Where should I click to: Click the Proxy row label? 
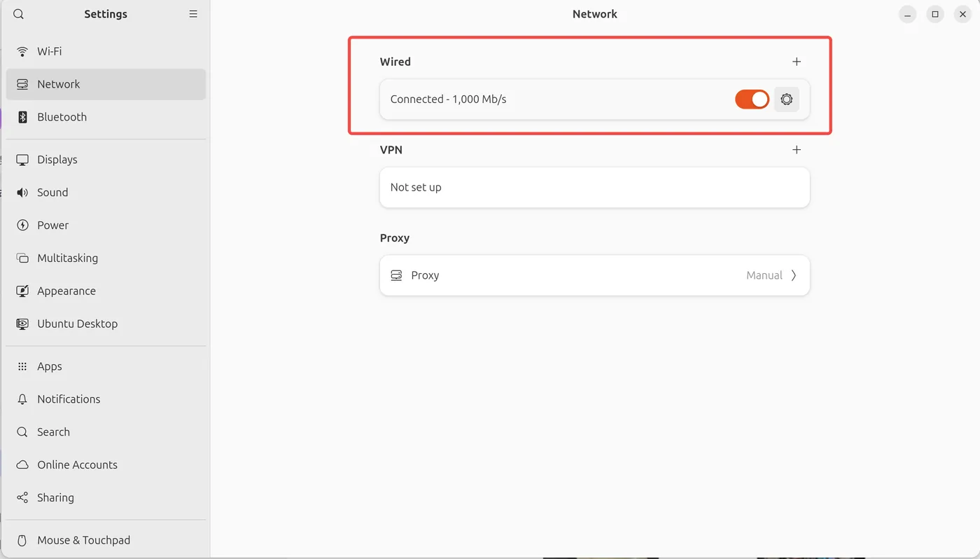pos(425,275)
